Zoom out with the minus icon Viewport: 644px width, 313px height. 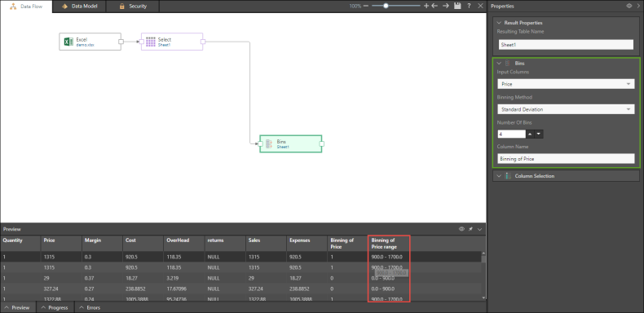[366, 7]
